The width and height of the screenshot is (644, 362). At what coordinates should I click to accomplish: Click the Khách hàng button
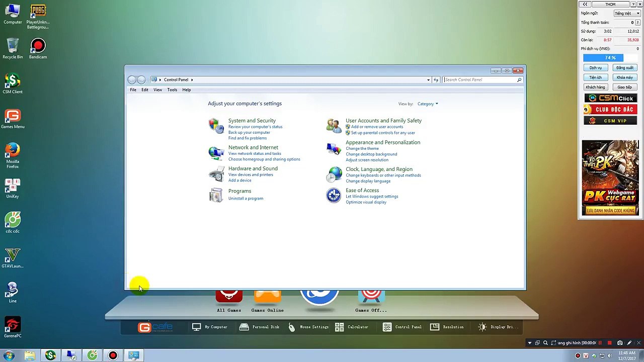tap(595, 87)
